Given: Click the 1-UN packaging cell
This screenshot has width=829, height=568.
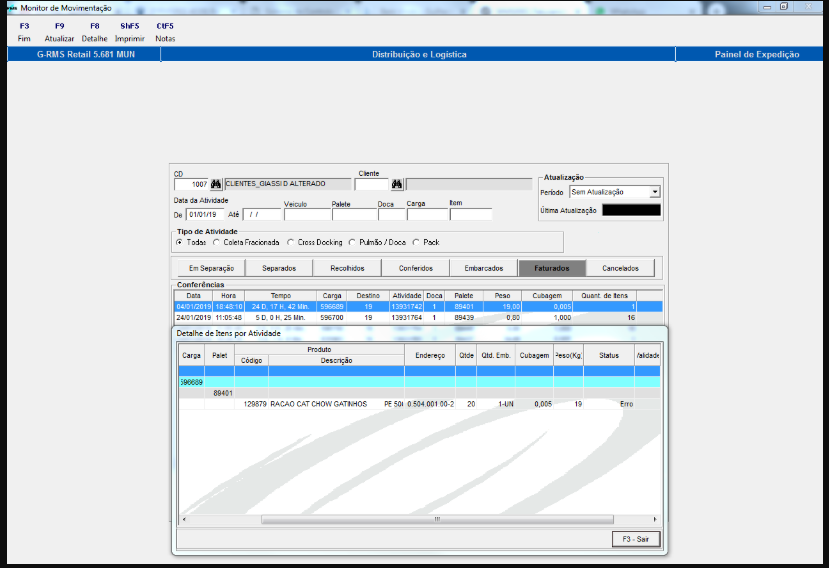Looking at the screenshot, I should click(x=496, y=404).
